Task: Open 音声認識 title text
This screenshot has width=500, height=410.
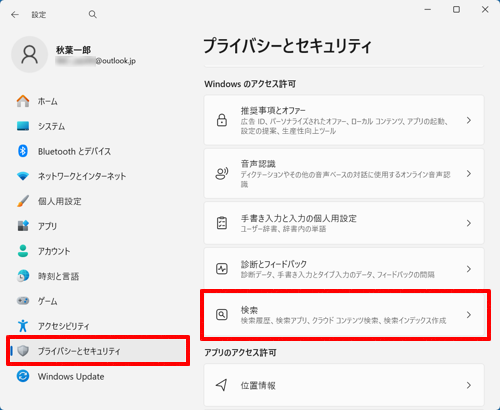Action: [258, 164]
